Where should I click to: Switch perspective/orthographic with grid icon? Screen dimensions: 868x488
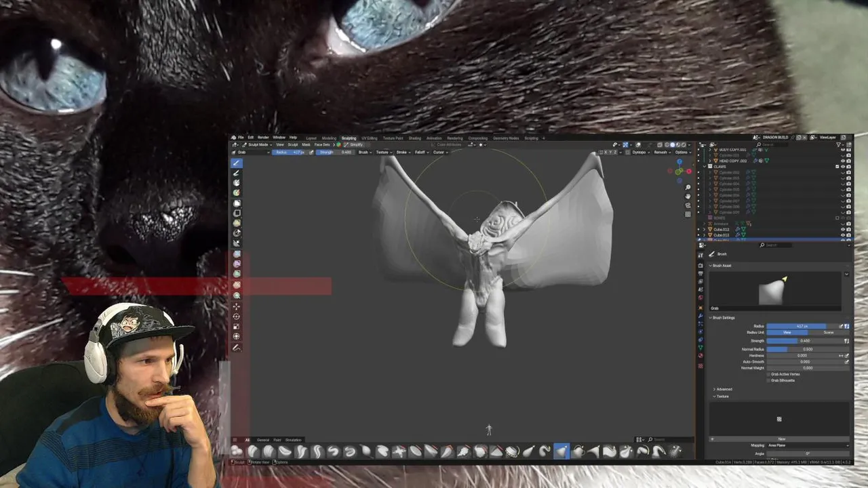tap(688, 214)
